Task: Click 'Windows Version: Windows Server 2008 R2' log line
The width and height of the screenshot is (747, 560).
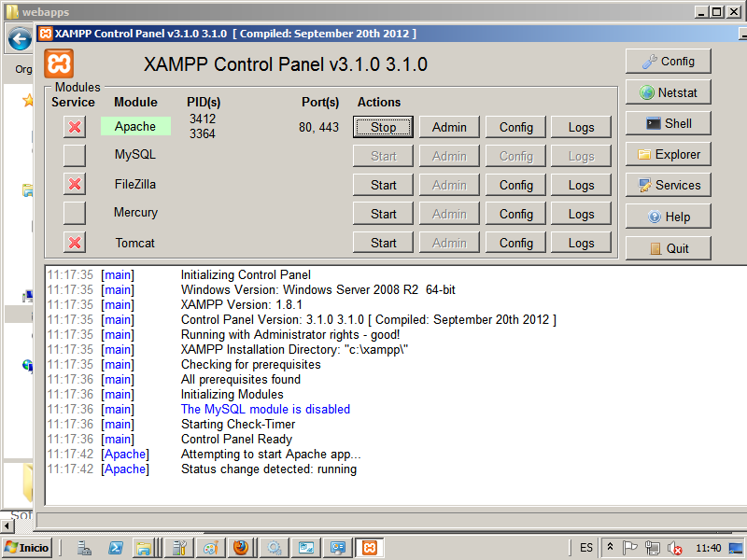Action: 318,289
